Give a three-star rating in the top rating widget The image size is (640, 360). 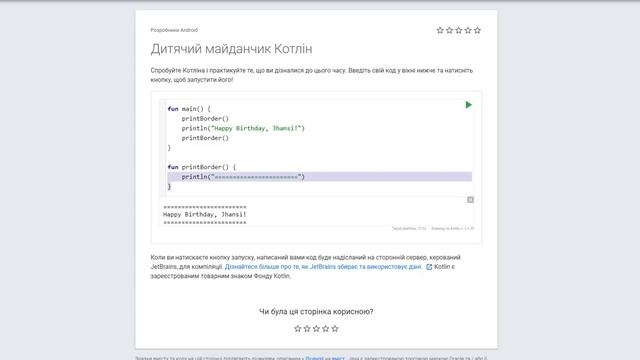click(x=459, y=30)
